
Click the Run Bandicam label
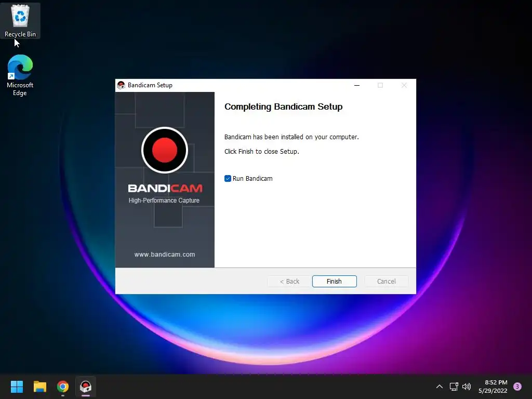pyautogui.click(x=252, y=179)
